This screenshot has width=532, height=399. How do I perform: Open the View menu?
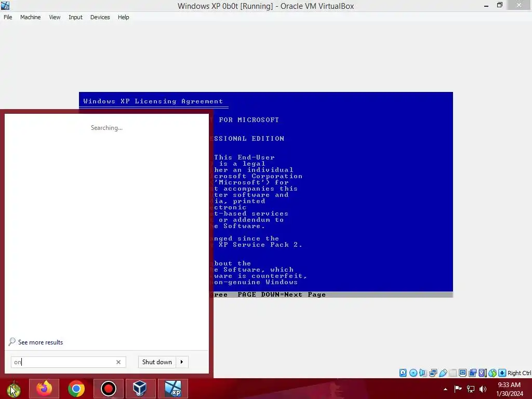[x=55, y=17]
